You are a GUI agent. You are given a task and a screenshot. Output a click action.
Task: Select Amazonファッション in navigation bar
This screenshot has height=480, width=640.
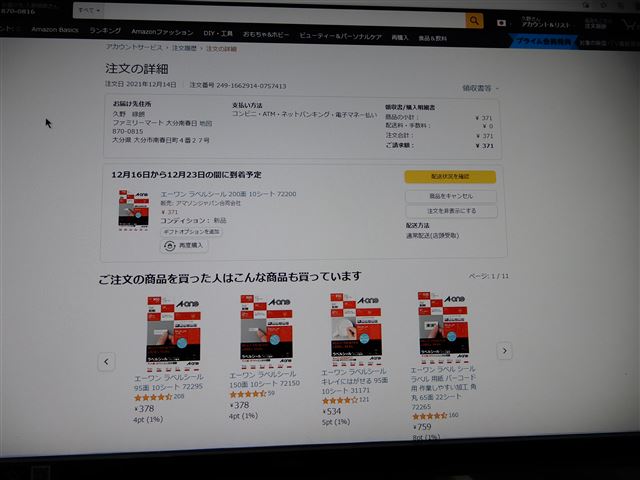(x=162, y=33)
